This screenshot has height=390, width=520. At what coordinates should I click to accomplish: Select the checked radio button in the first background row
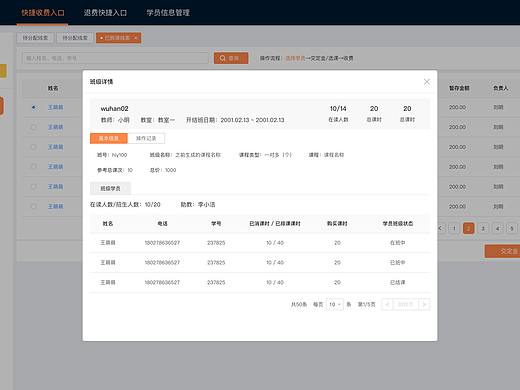[33, 107]
